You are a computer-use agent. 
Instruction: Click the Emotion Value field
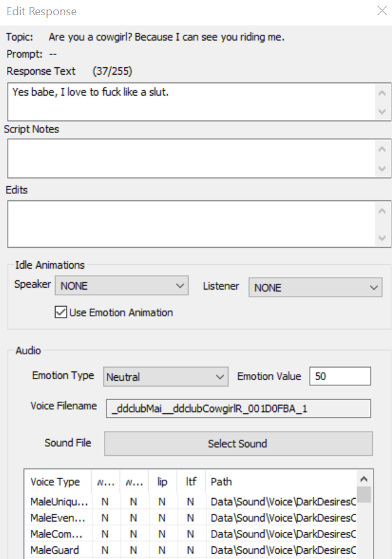pyautogui.click(x=340, y=376)
